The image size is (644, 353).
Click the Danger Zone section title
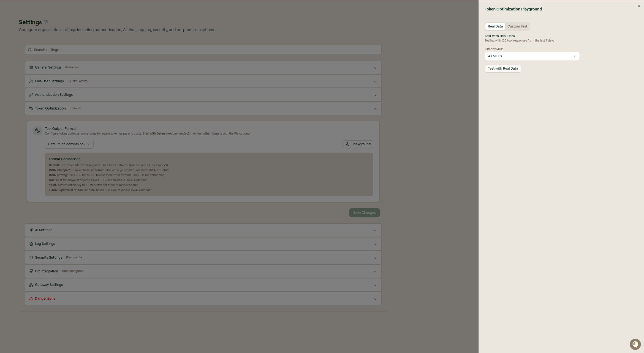point(45,299)
